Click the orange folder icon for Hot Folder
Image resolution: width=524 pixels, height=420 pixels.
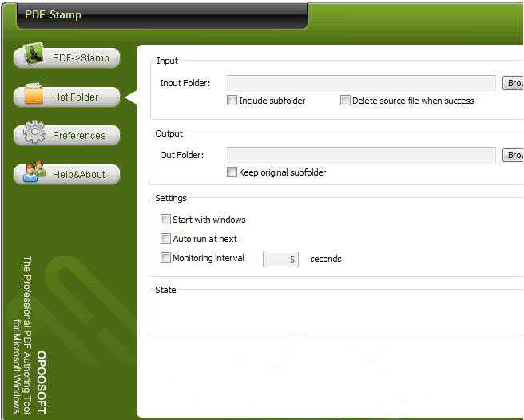34,95
